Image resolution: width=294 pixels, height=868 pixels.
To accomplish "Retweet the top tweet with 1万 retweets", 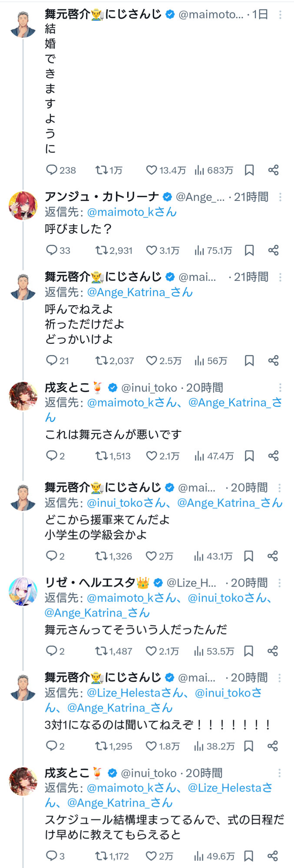I will tap(101, 170).
